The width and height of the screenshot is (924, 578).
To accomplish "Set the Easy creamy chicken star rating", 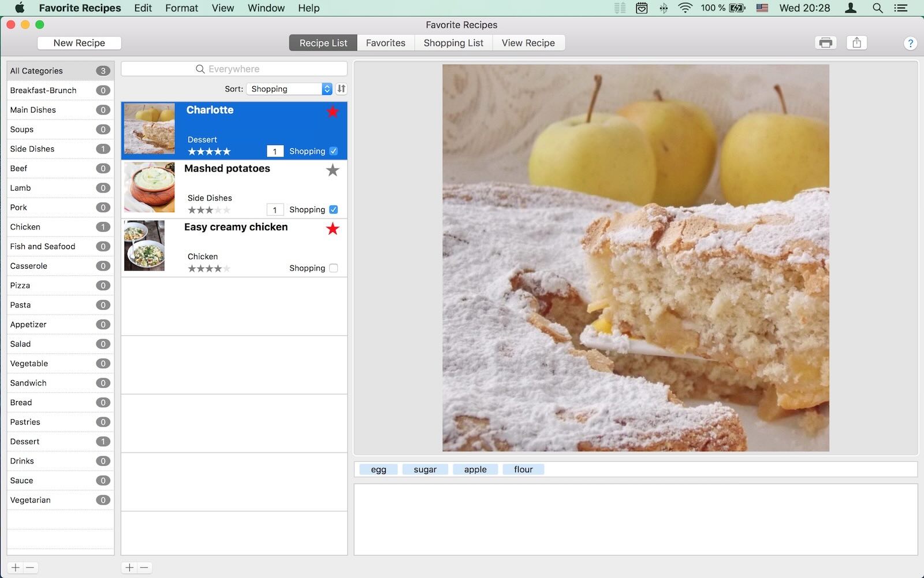I will click(x=209, y=268).
